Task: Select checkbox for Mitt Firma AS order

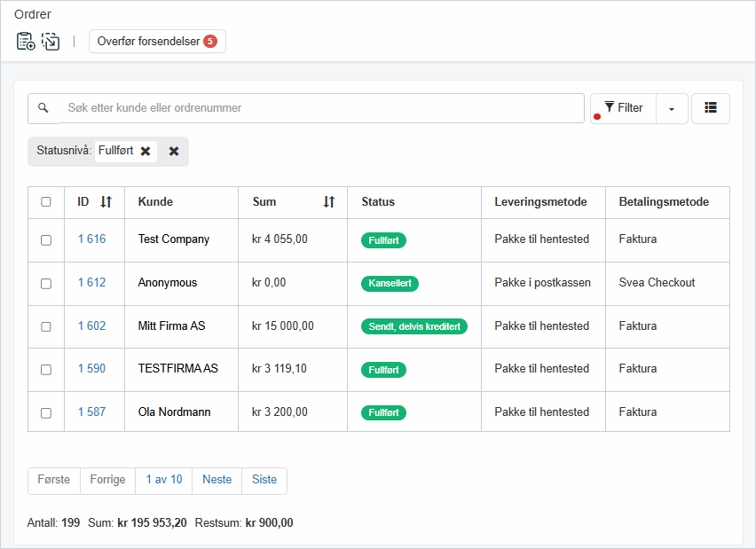Action: tap(46, 326)
